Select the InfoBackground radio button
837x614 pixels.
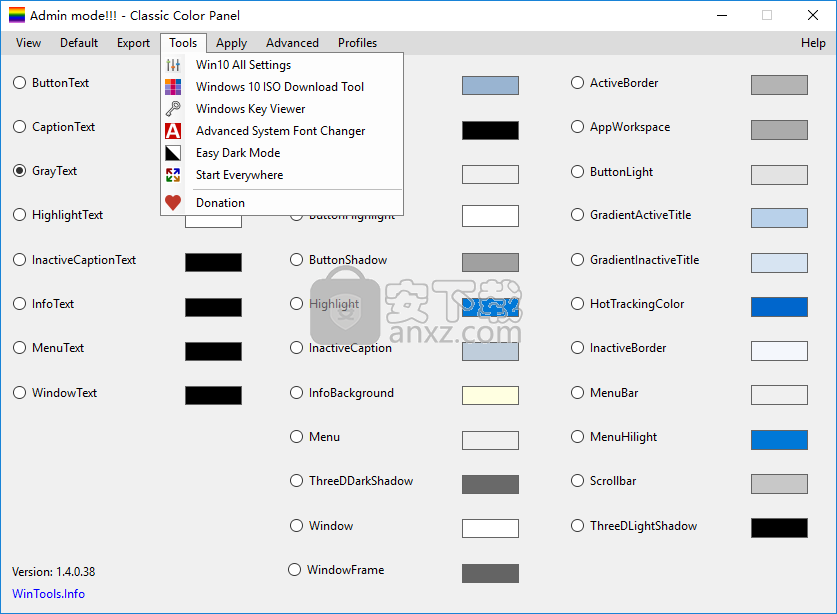point(296,392)
